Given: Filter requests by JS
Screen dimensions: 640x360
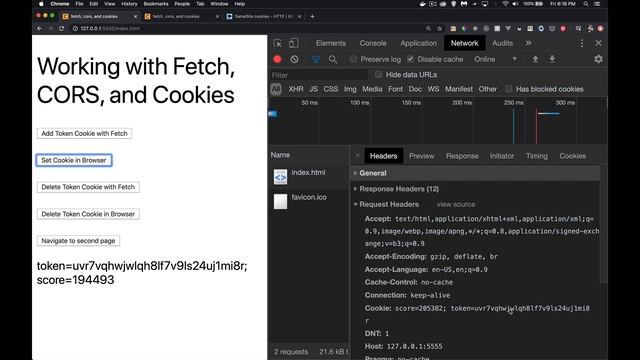Looking at the screenshot, I should [x=313, y=89].
